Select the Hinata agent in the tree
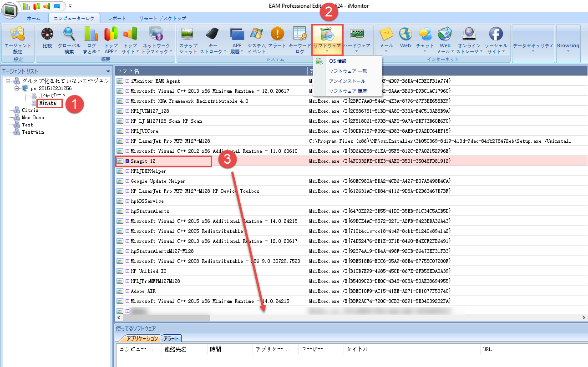The image size is (588, 367). point(48,103)
